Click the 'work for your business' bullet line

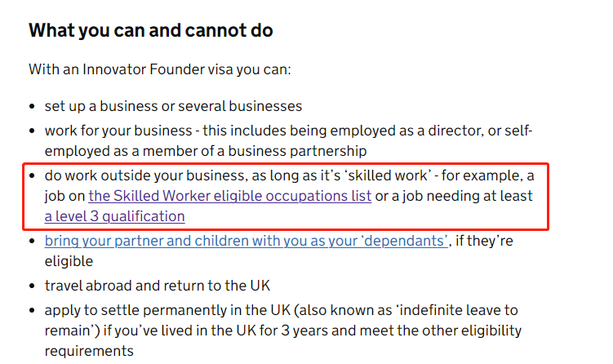pyautogui.click(x=288, y=131)
